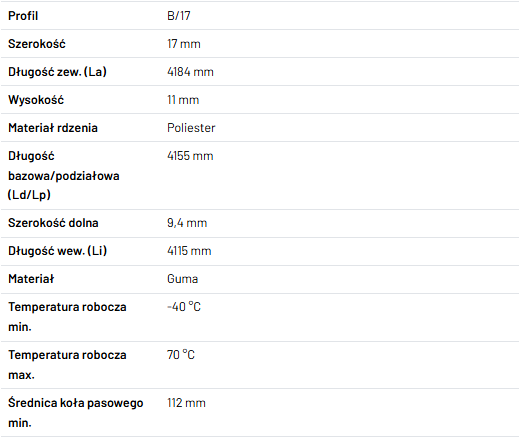Select the 11 mm height value
519x437 pixels.
click(183, 100)
